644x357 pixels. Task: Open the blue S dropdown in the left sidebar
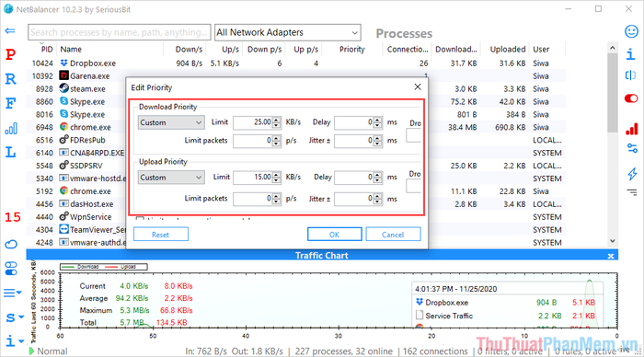tap(15, 317)
